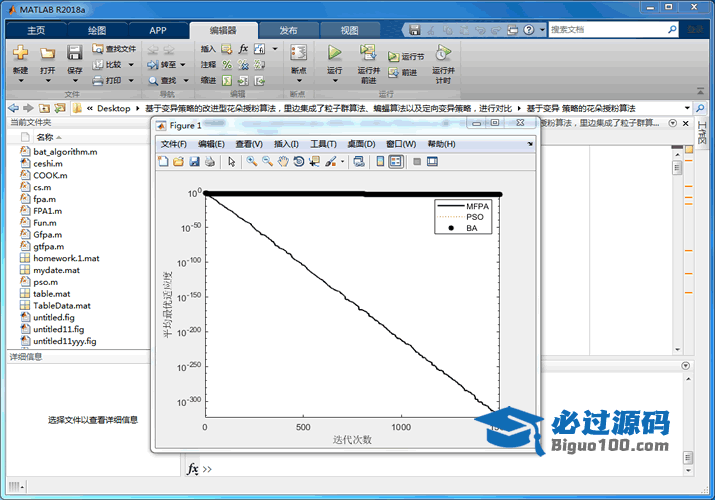
Task: Click the 查找文件 (Find Files) button
Action: click(x=113, y=48)
